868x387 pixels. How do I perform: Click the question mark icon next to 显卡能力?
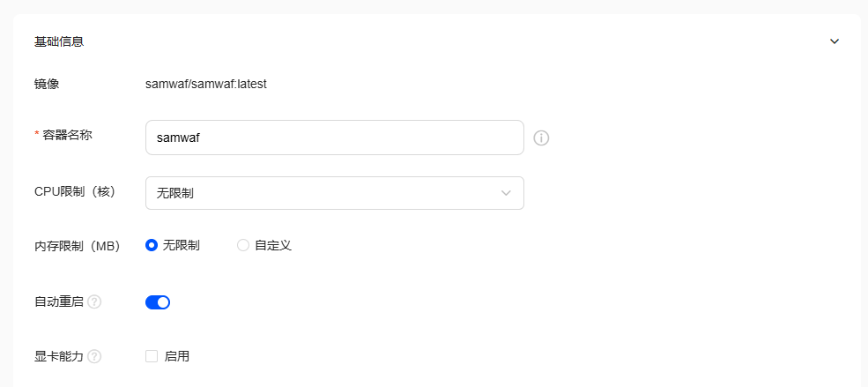(94, 356)
